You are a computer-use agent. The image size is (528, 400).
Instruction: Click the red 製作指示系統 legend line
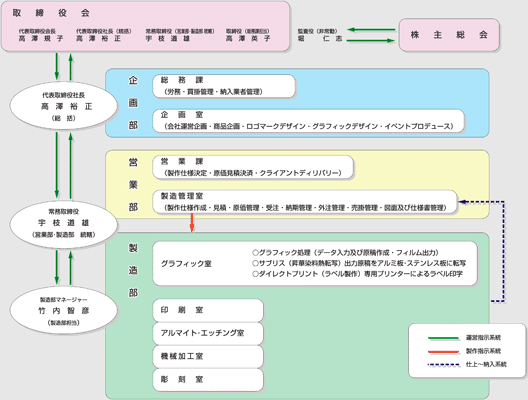point(443,352)
